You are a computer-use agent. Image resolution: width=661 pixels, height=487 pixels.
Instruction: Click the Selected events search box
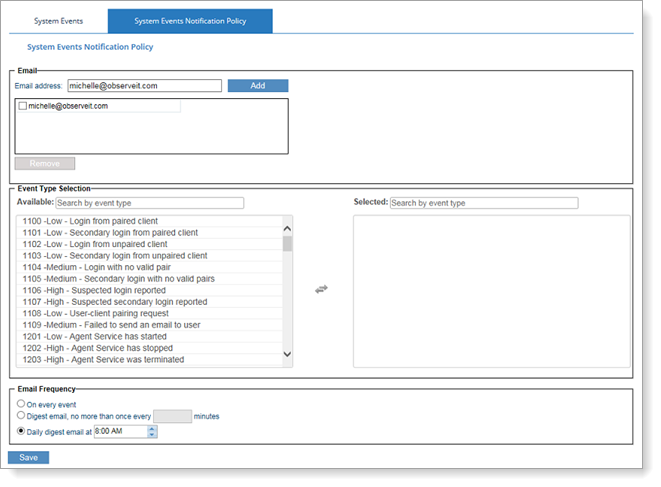(483, 203)
